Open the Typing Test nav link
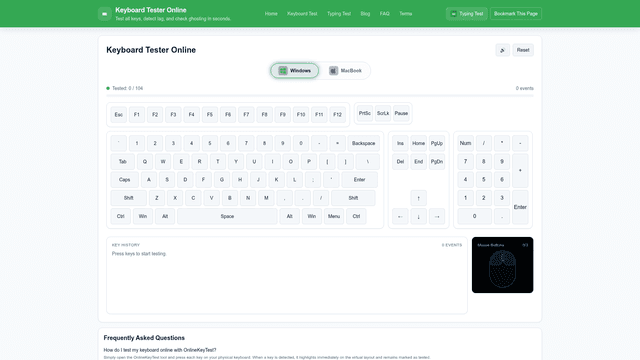This screenshot has width=640, height=360. [x=339, y=14]
